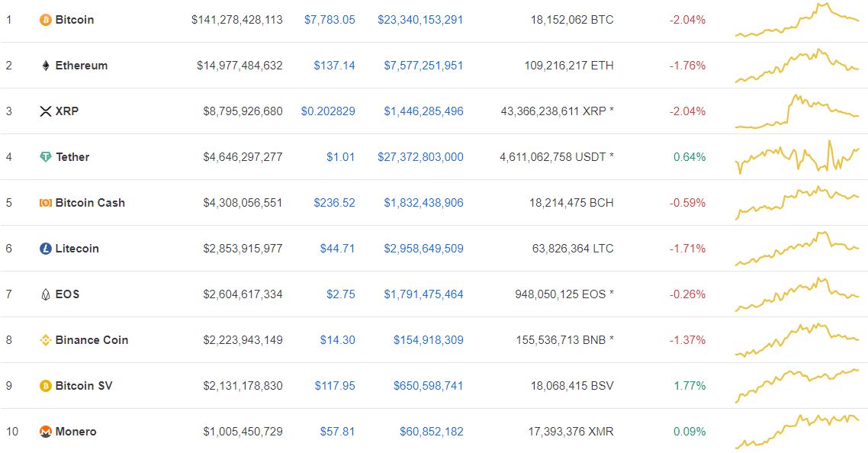Open Litecoin volume $2,958,649,509
Viewport: 868px width, 453px height.
click(423, 249)
